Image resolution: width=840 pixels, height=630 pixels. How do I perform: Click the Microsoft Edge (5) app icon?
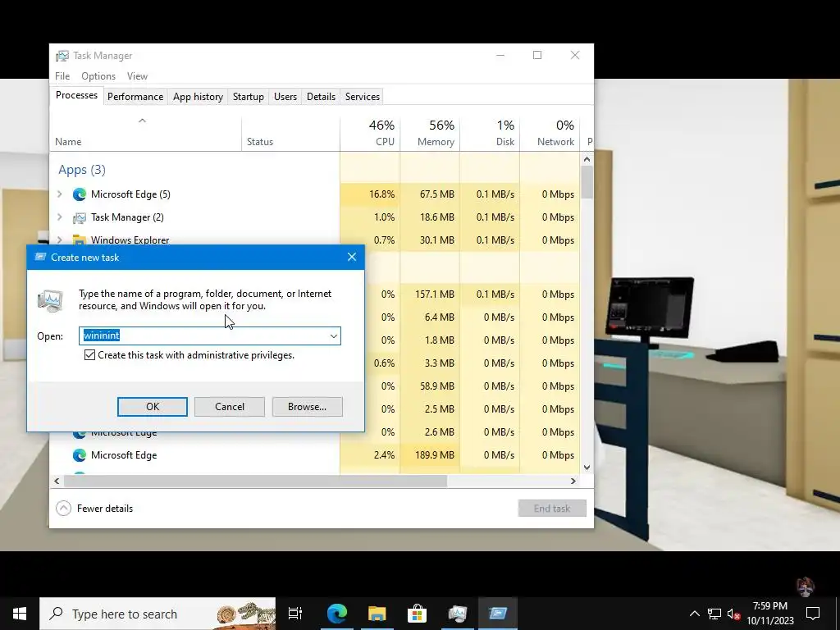[80, 194]
